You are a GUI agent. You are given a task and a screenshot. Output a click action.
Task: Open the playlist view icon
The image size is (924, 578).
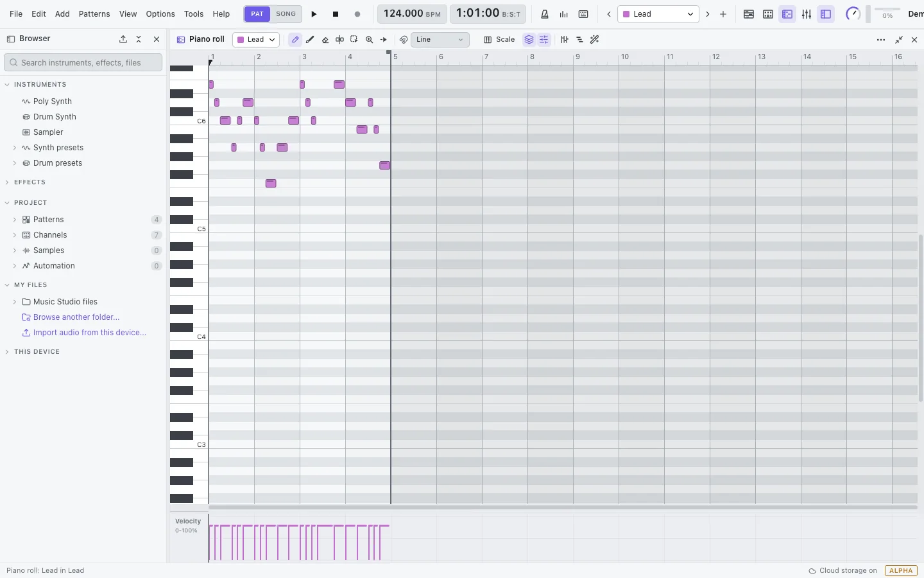coord(749,14)
